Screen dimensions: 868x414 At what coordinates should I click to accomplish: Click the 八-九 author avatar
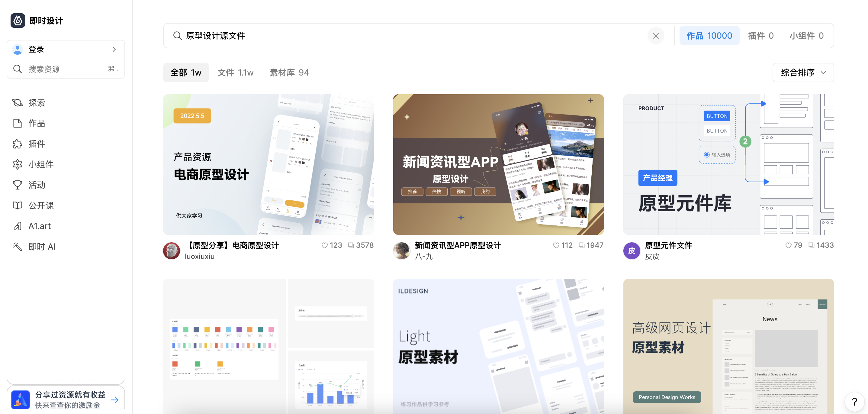click(402, 251)
